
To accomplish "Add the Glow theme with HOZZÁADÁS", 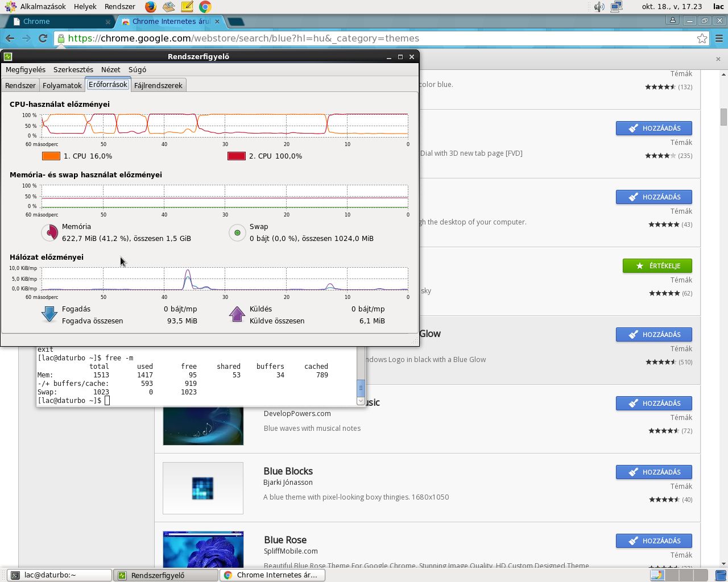I will (x=654, y=335).
